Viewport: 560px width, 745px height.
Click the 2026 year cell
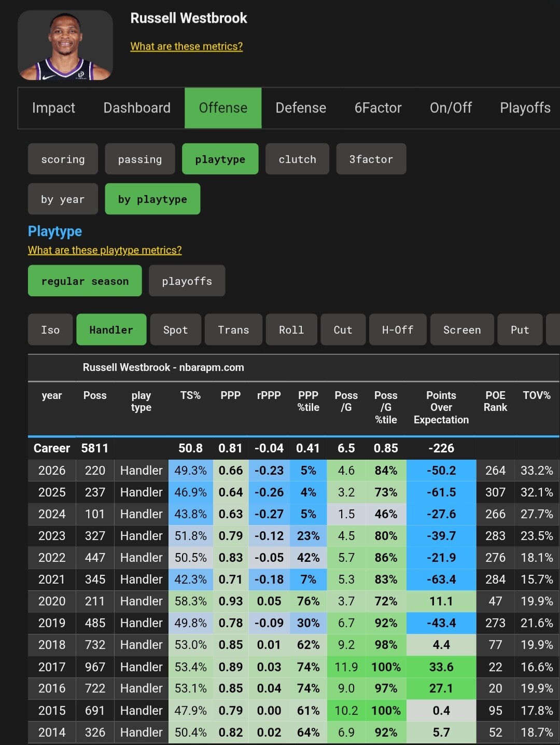click(x=52, y=471)
